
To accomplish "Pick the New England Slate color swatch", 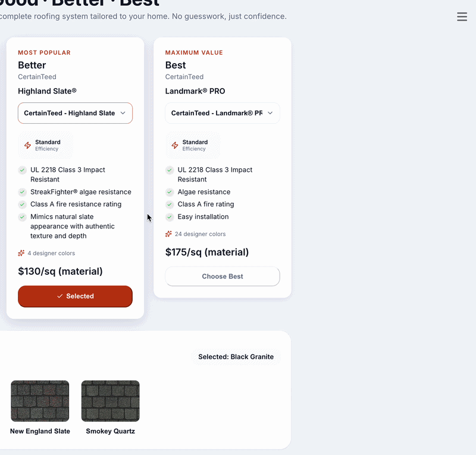I will (40, 401).
